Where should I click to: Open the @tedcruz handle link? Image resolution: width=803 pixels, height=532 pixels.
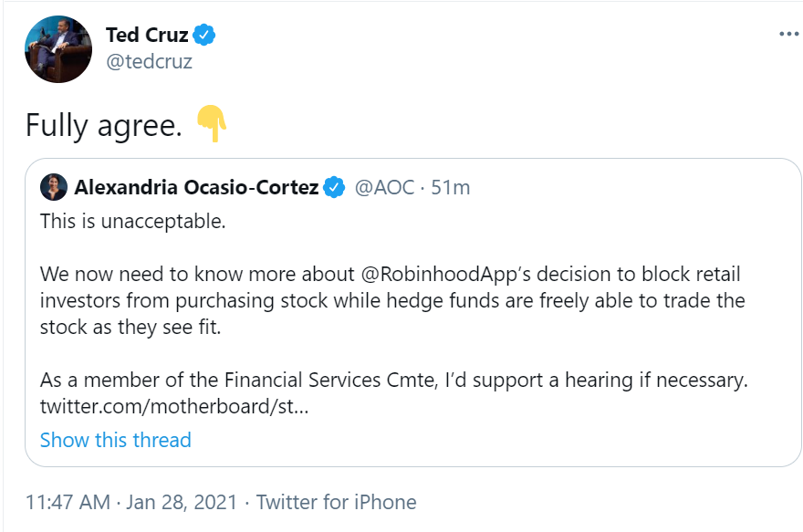(x=149, y=62)
